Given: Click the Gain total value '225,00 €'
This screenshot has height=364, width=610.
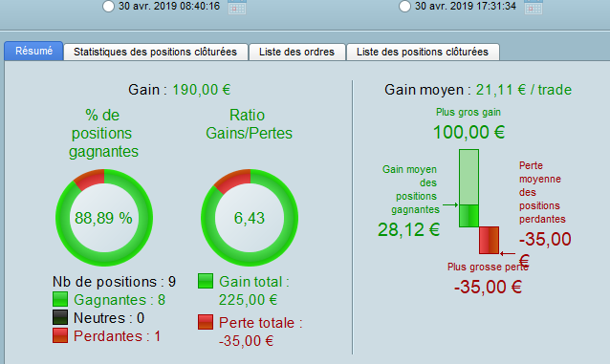Looking at the screenshot, I should tap(248, 300).
